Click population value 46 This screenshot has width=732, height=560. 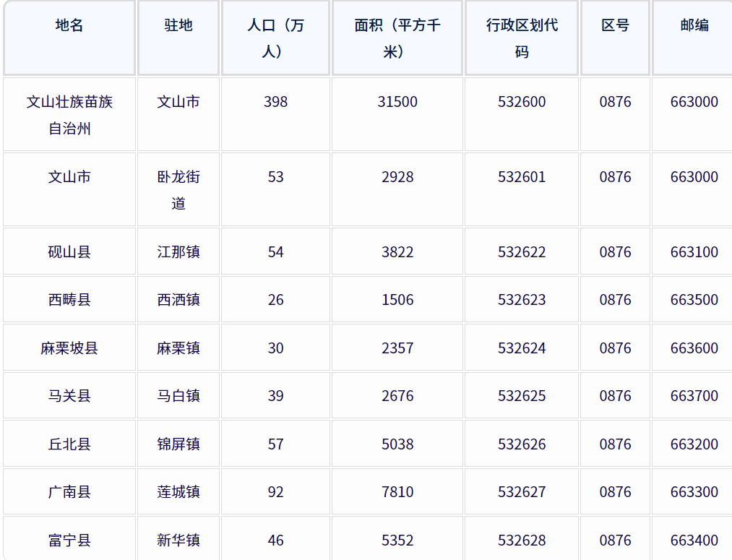pyautogui.click(x=275, y=540)
